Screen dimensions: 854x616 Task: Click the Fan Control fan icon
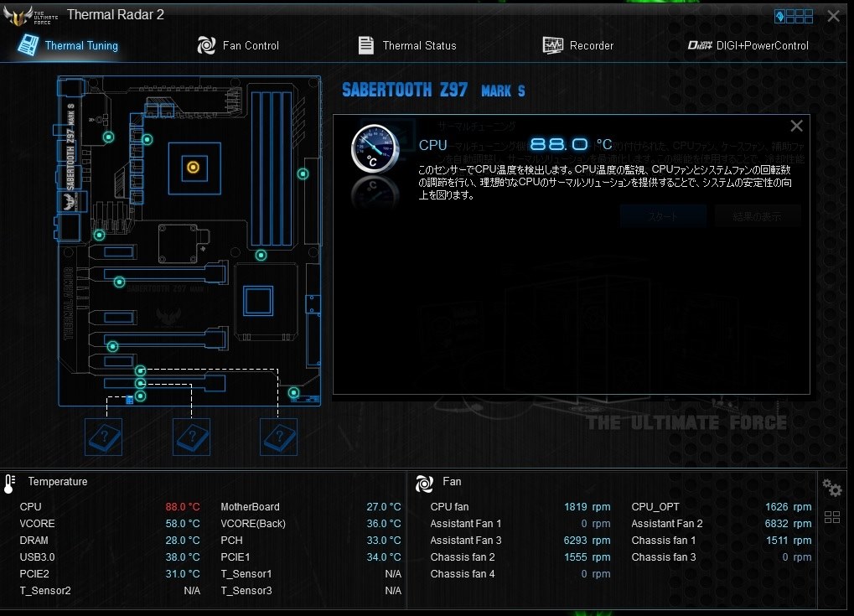click(x=206, y=45)
